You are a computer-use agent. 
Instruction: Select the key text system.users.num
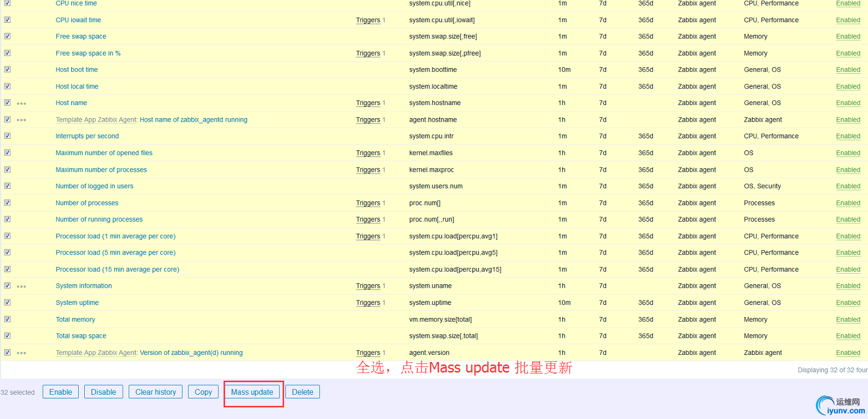(x=436, y=186)
